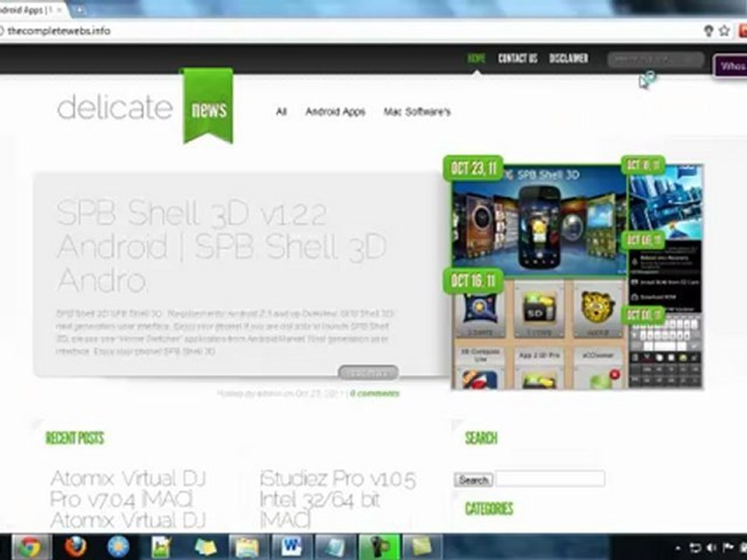The image size is (747, 560).
Task: Open the Action Center flag icon
Action: (x=728, y=548)
